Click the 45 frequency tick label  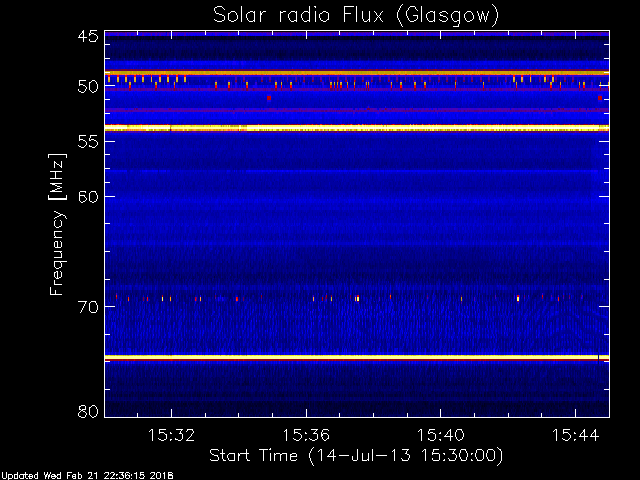(x=88, y=36)
